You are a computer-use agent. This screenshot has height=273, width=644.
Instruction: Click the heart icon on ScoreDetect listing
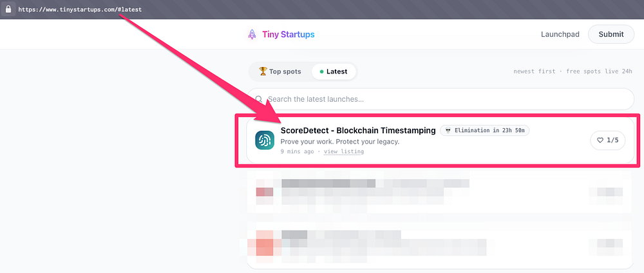pos(600,140)
